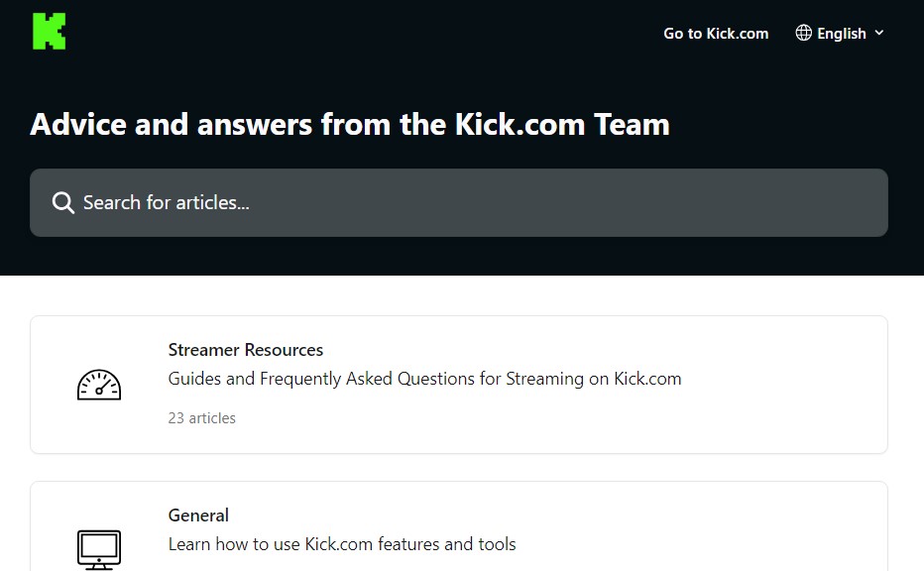Expand the chevron beside English

[878, 33]
